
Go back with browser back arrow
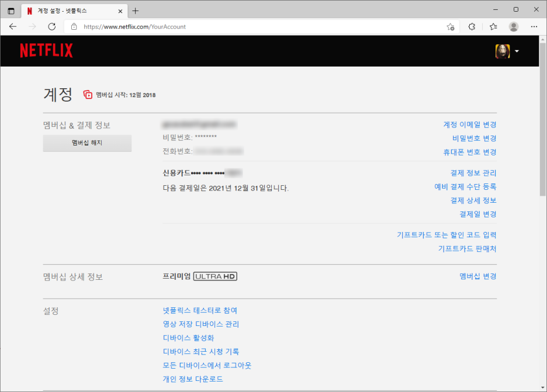click(x=13, y=26)
